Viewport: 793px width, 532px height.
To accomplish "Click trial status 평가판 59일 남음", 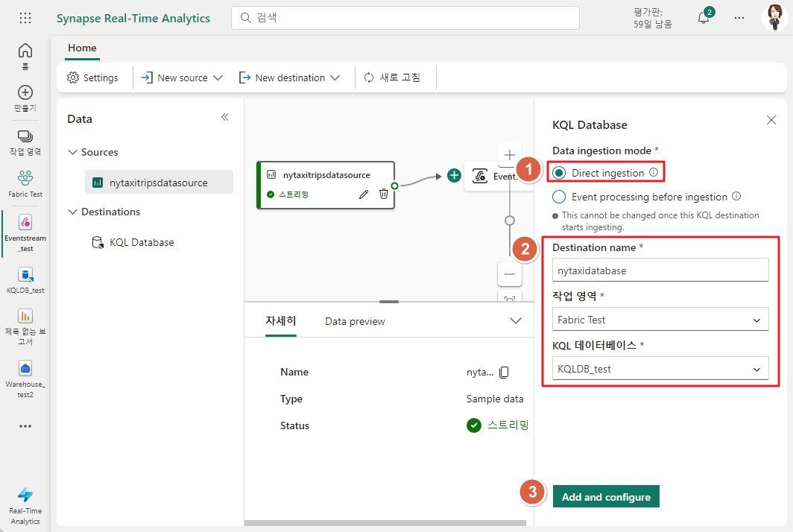I will [652, 18].
